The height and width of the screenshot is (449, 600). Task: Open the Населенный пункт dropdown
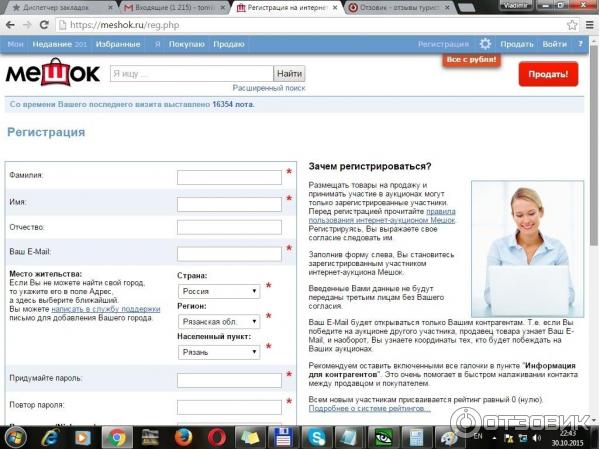tap(218, 352)
